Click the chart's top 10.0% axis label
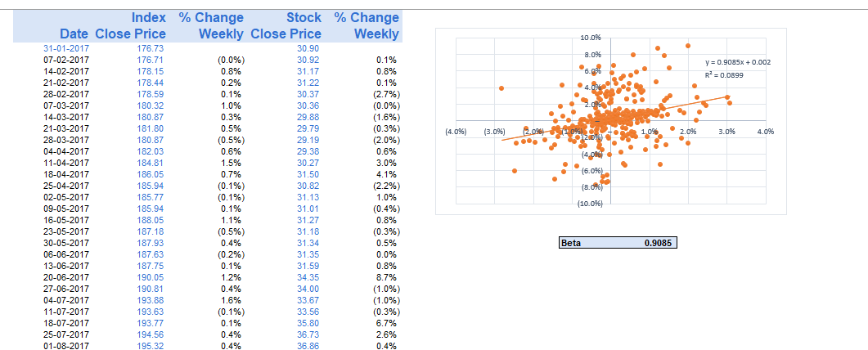868x350 pixels. click(590, 38)
